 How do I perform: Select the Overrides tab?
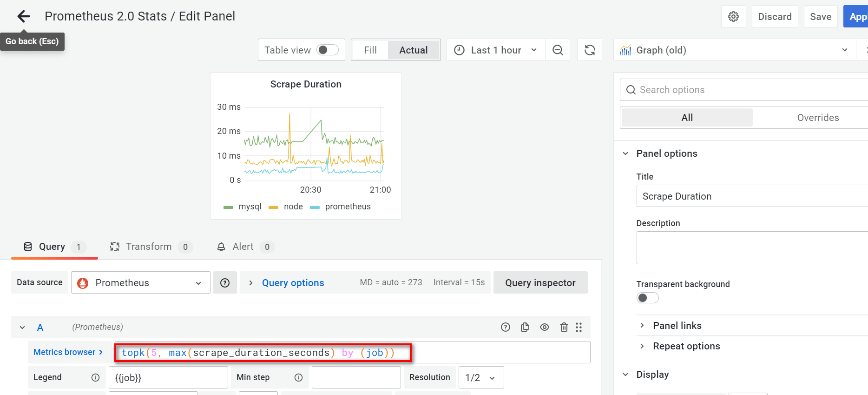coord(818,118)
